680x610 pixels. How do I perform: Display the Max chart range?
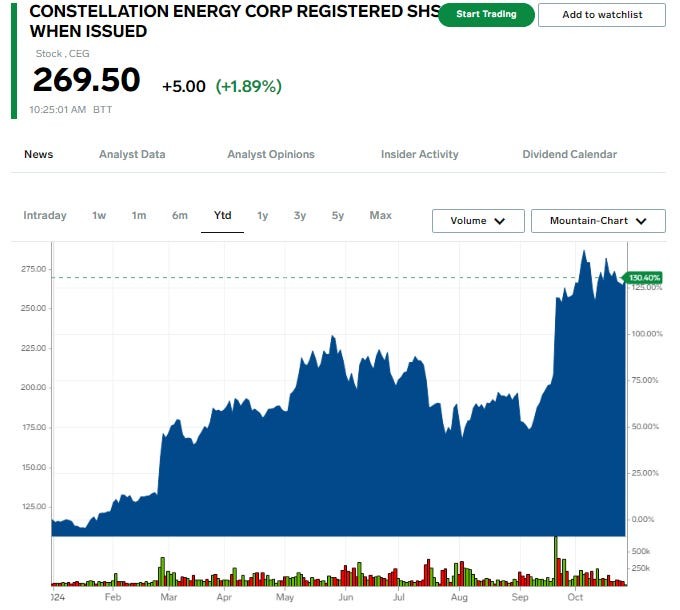(380, 215)
